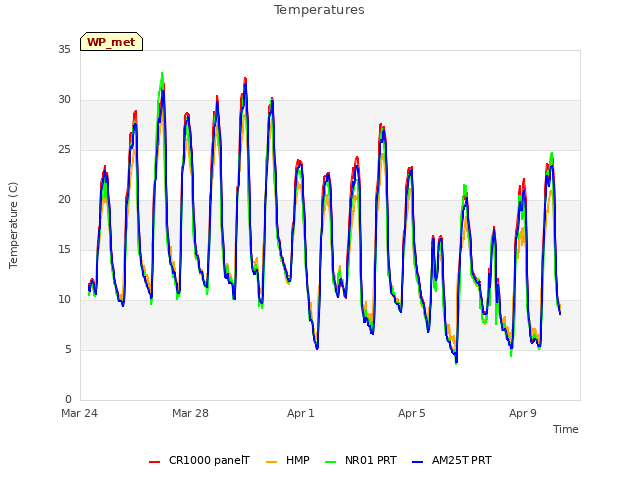Click the 35 y-axis label
Screen dimensions: 640x480
point(64,50)
